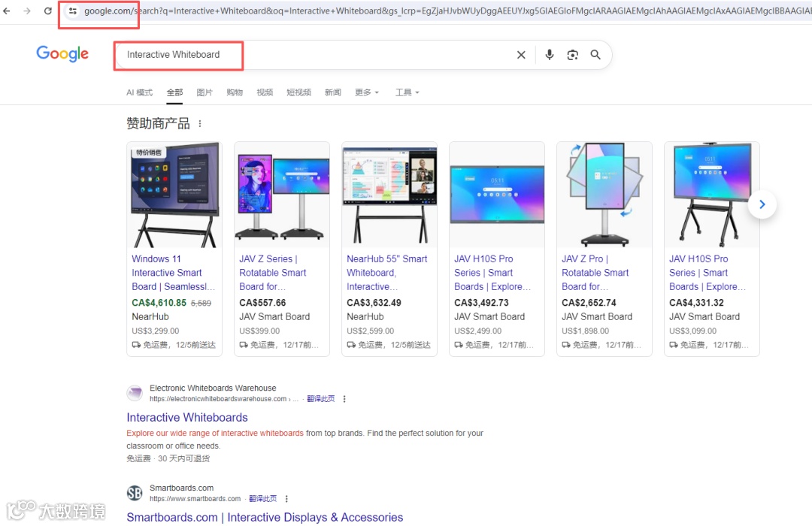Reload the page using the refresh icon
The width and height of the screenshot is (812, 526).
[x=47, y=11]
